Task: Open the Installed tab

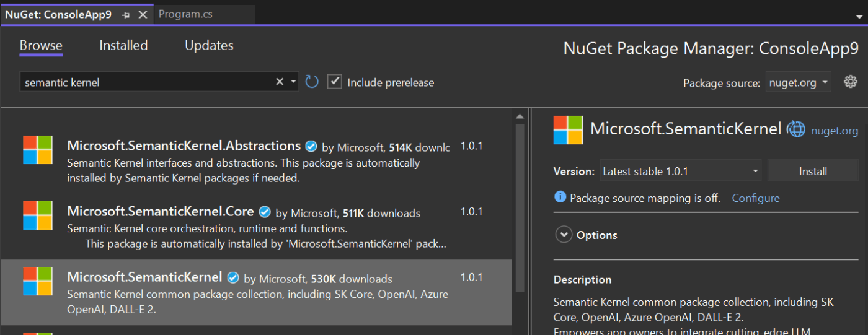Action: (123, 45)
